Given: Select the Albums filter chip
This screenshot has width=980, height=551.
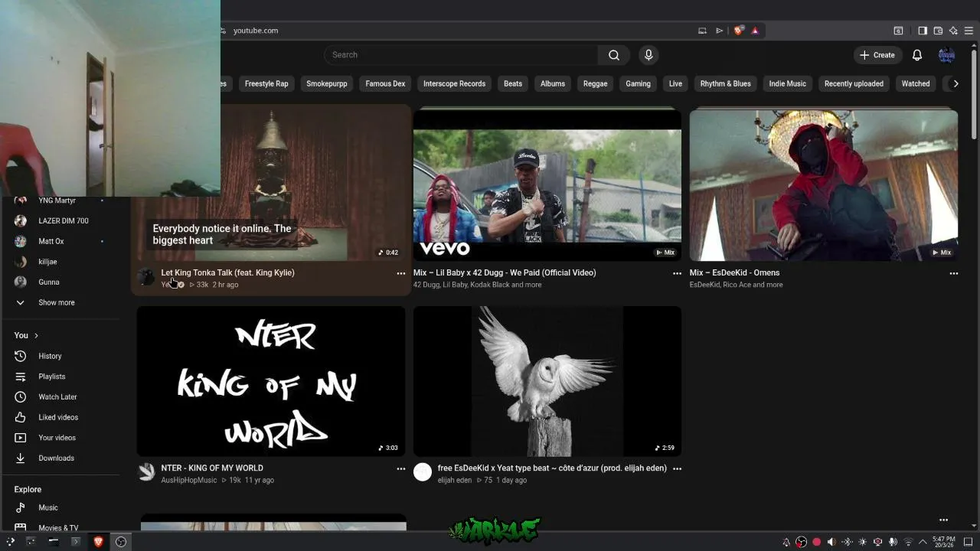Looking at the screenshot, I should [x=553, y=83].
